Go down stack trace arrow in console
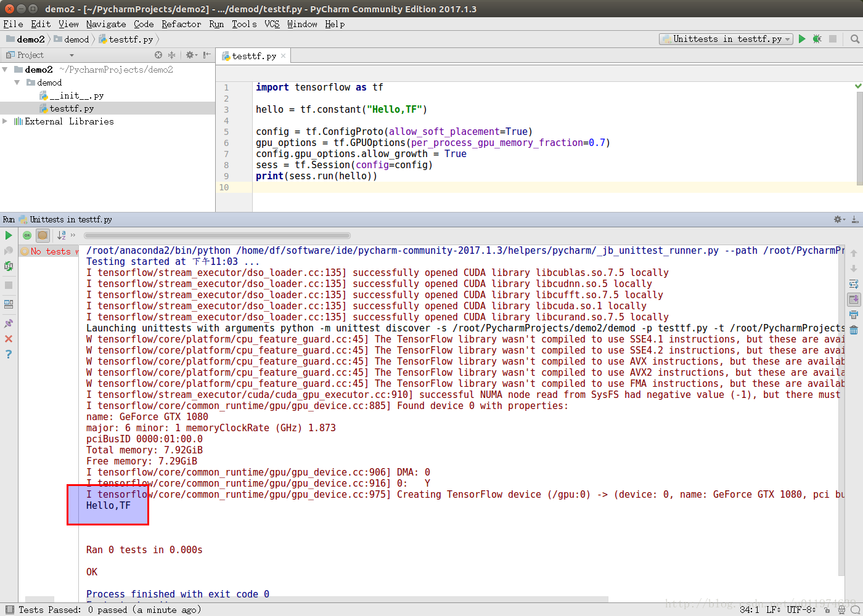 tap(854, 269)
